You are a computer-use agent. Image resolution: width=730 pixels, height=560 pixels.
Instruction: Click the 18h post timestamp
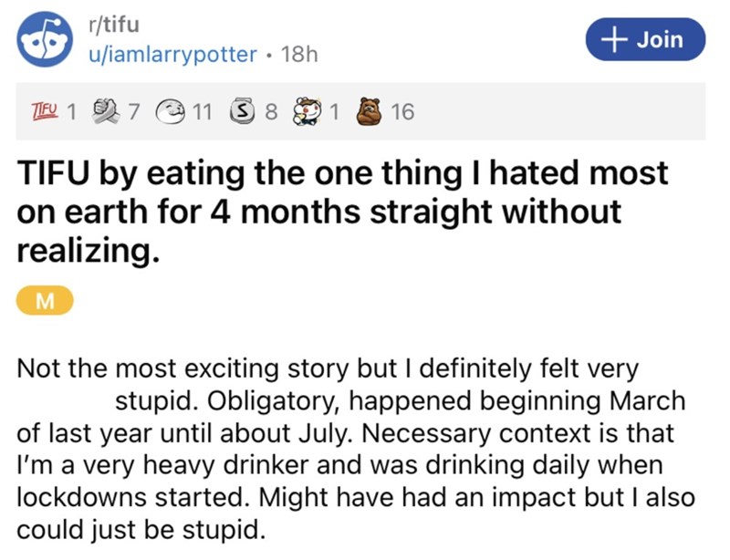300,54
